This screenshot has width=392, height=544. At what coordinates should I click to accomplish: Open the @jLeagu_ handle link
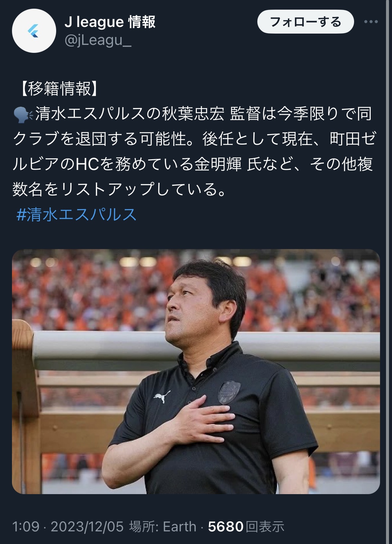click(98, 40)
